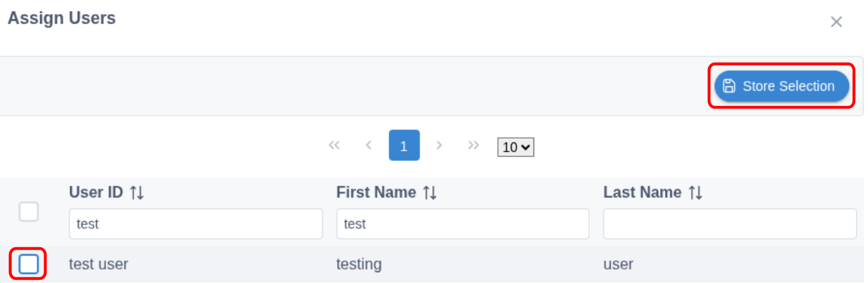
Task: Focus the empty Last Name filter field
Action: 730,224
